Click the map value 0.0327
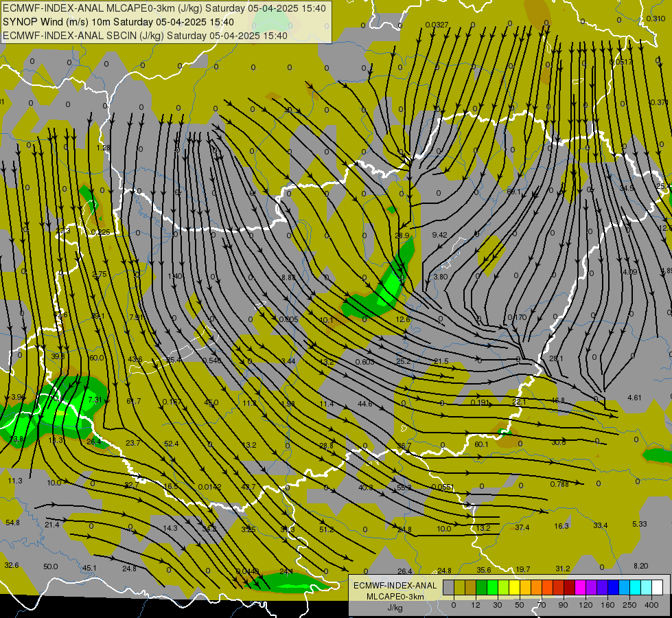 point(437,25)
